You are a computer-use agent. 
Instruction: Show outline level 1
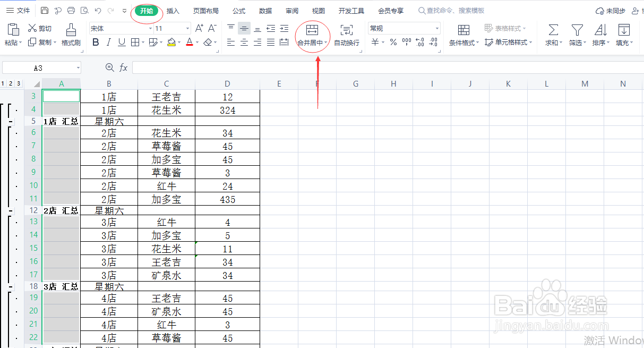(3, 83)
